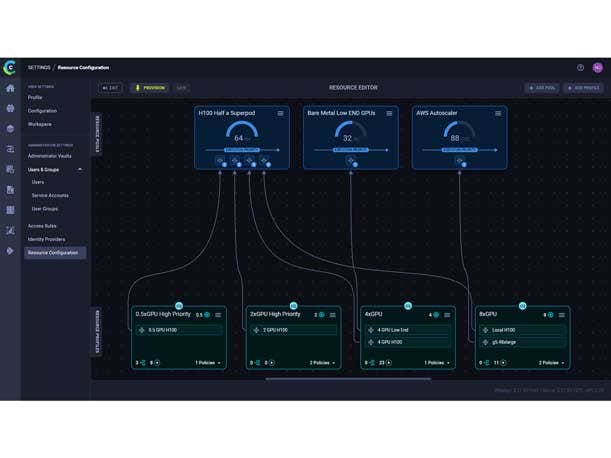Collapse the Users & Groups section
611x458 pixels.
80,169
